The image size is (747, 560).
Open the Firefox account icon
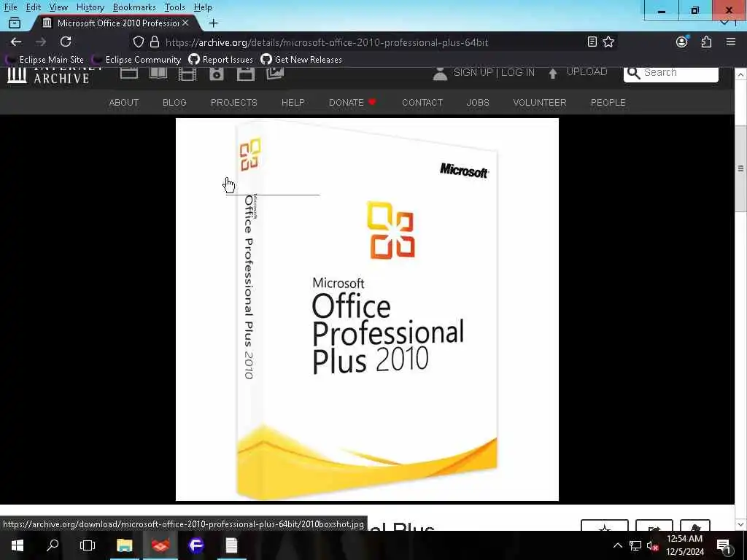coord(682,42)
